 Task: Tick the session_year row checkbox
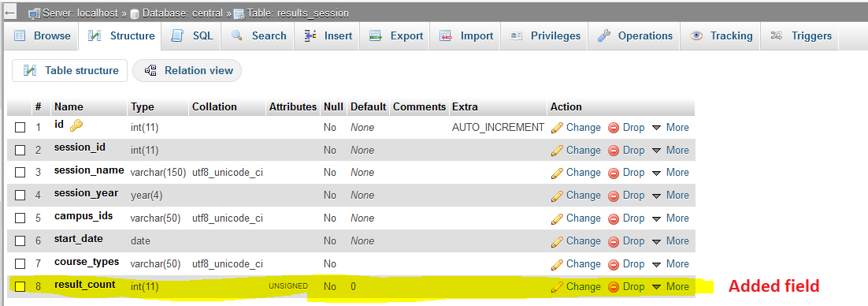(20, 195)
